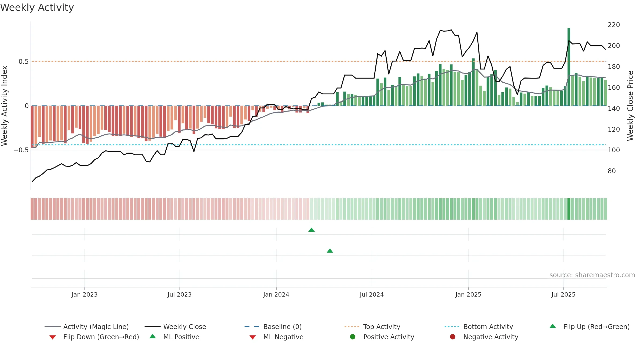Image resolution: width=644 pixels, height=362 pixels.
Task: Click the Jan 2024 x-axis label
Action: coord(276,294)
